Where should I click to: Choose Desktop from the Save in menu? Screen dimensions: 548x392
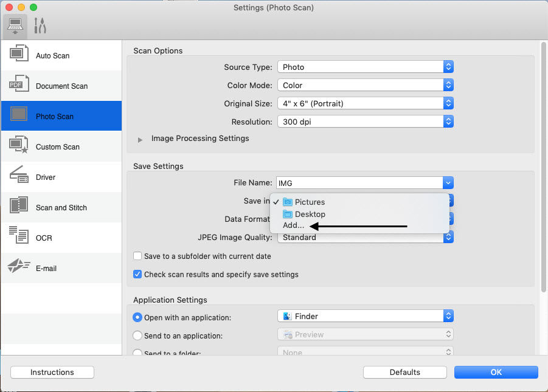tap(310, 214)
